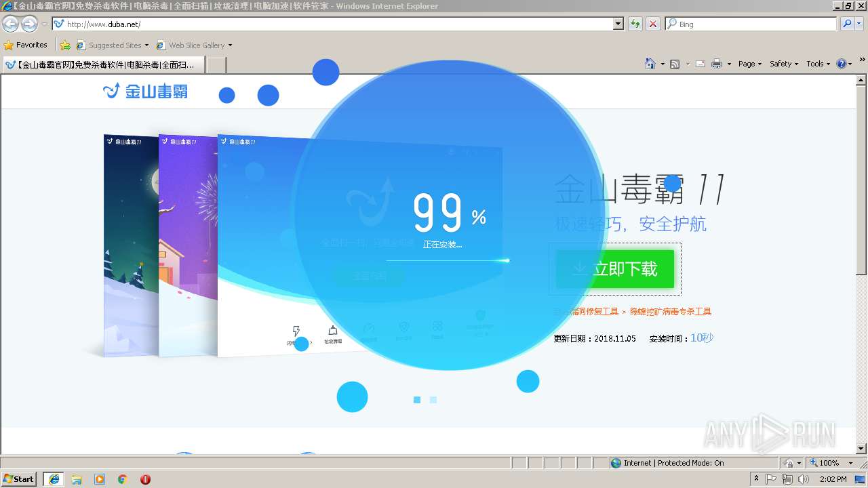Go to the Home page via the house icon
Screen dimensions: 868x488
(x=650, y=64)
